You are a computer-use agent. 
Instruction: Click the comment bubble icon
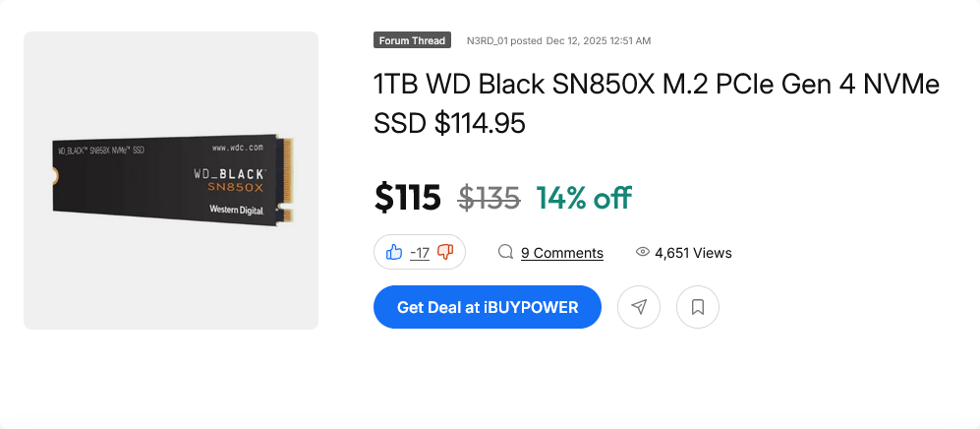pos(506,252)
